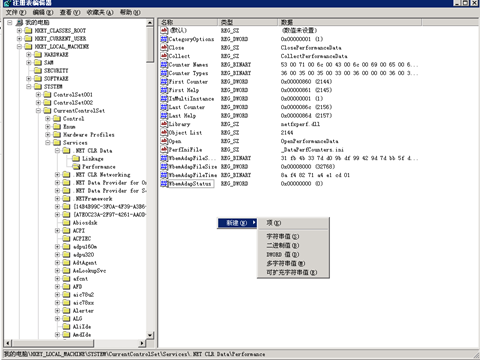Click the DWORD icon of Last Counter
Screen dimensions: 480x360
pos(164,107)
